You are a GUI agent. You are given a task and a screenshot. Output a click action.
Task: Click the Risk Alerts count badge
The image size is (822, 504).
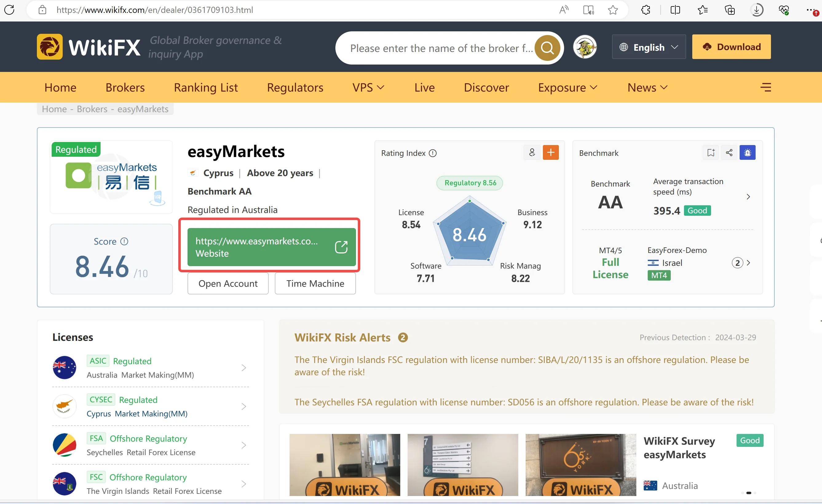coord(403,337)
